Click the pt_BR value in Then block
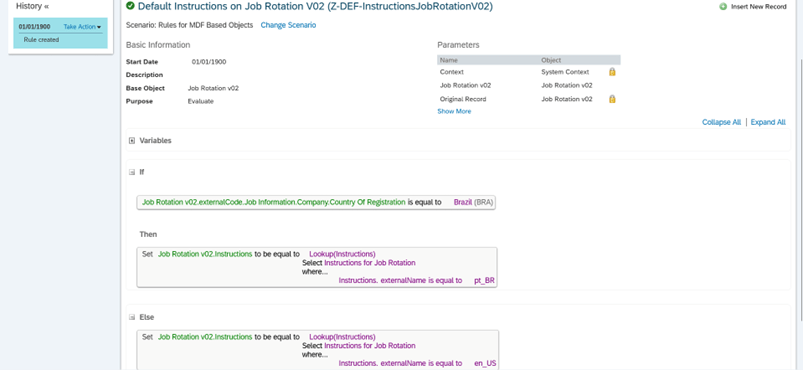Viewport: 803px width, 370px height. click(484, 281)
